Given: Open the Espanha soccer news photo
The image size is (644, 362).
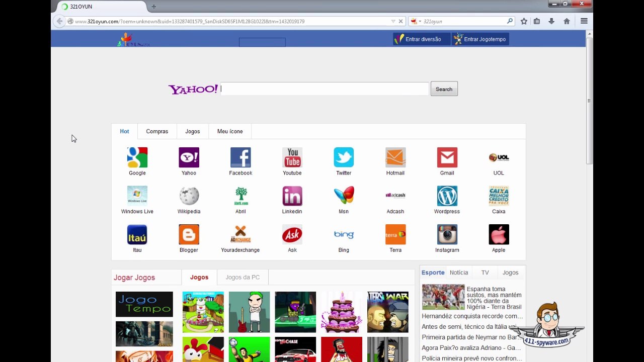Looking at the screenshot, I should click(x=443, y=297).
